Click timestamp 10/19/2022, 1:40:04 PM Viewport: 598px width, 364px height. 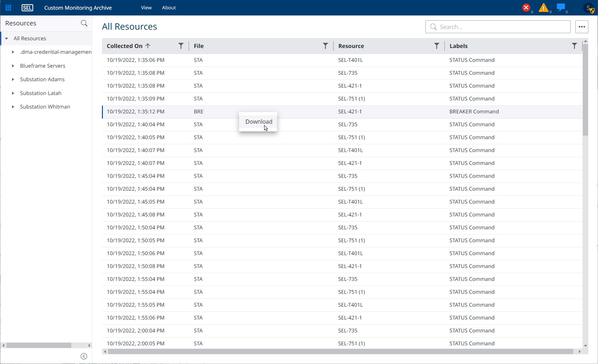click(x=135, y=124)
